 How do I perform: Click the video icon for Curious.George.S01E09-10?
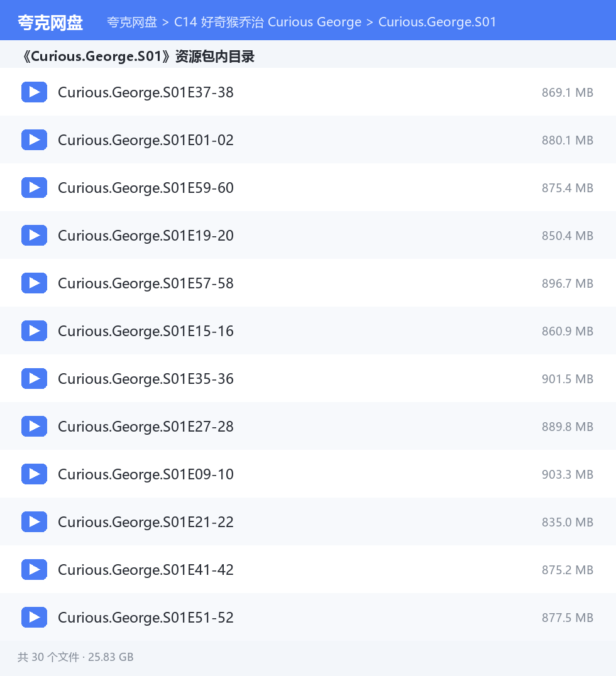click(34, 474)
